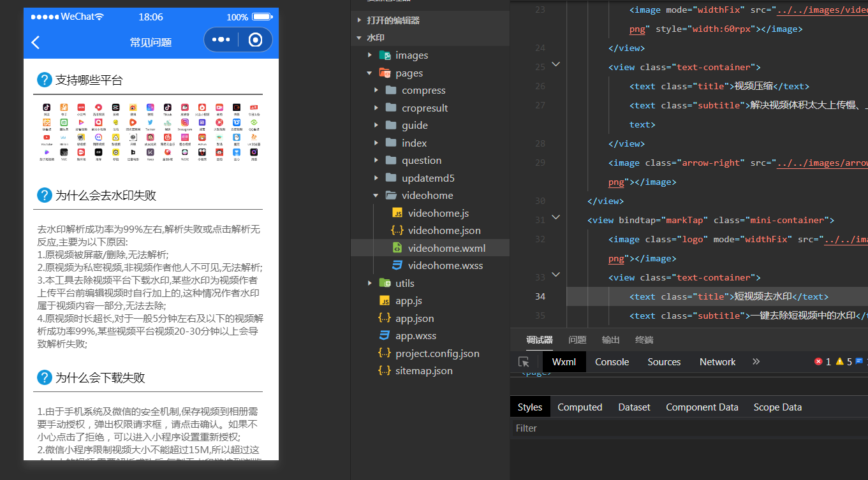
Task: Open the three-dot menu in mini program capsule
Action: [221, 40]
